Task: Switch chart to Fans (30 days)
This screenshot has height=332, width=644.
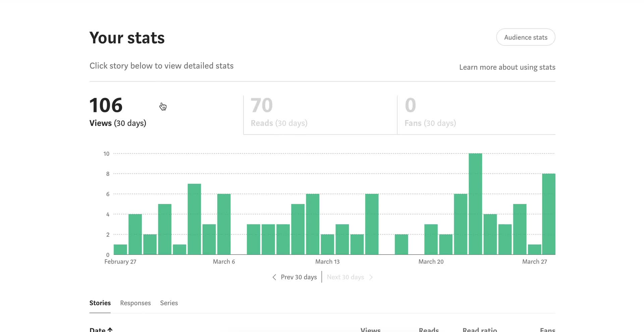Action: (x=476, y=115)
